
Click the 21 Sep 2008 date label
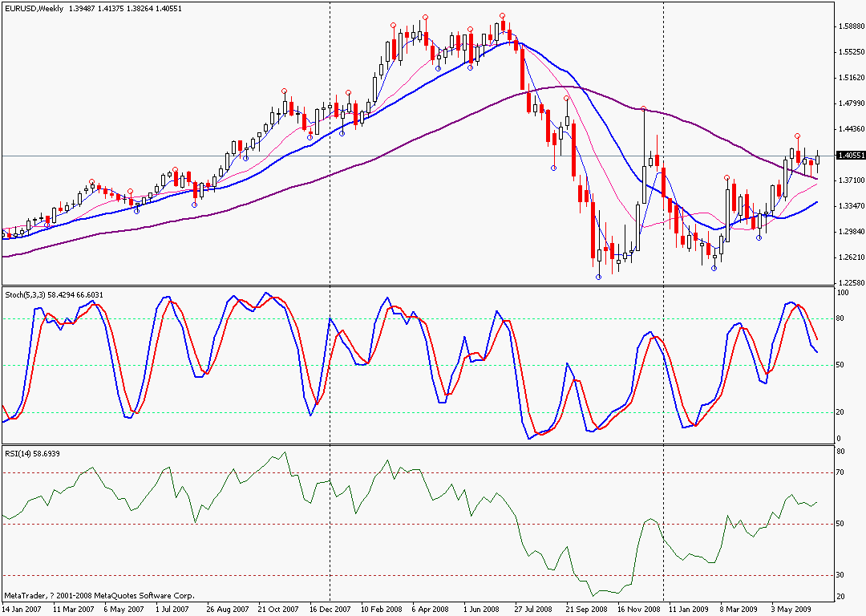point(586,610)
